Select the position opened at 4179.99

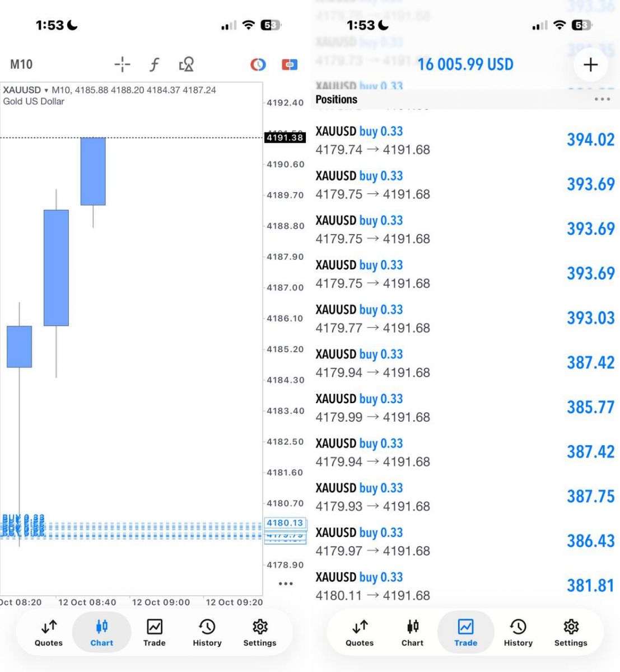click(465, 408)
